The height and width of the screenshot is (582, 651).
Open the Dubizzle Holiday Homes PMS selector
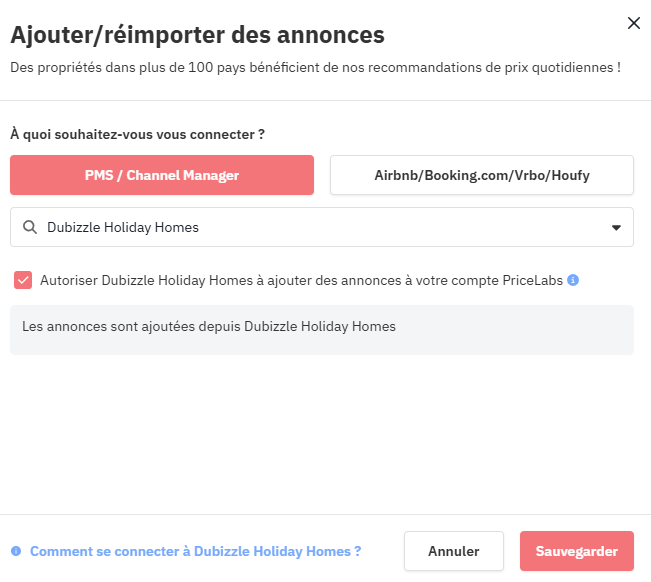[x=322, y=227]
